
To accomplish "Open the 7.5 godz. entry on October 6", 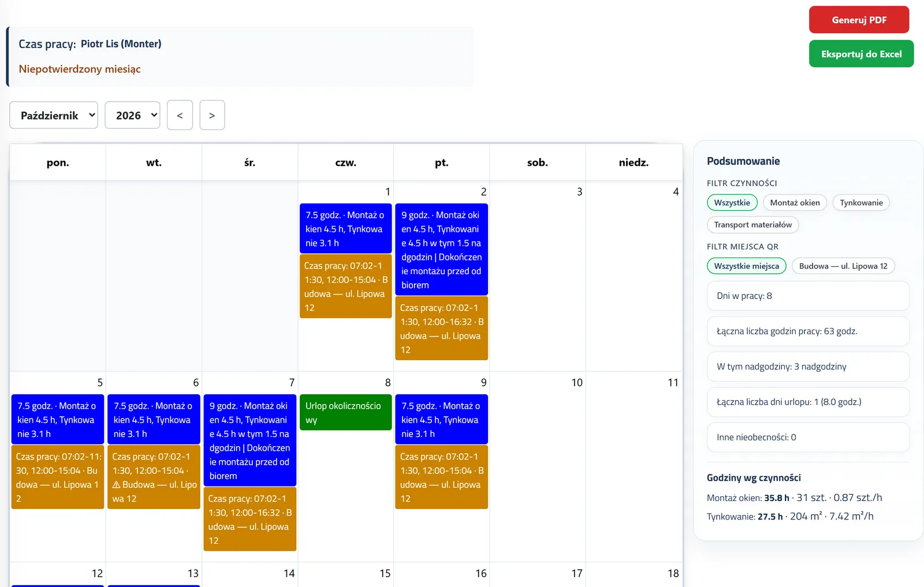I will coord(154,420).
